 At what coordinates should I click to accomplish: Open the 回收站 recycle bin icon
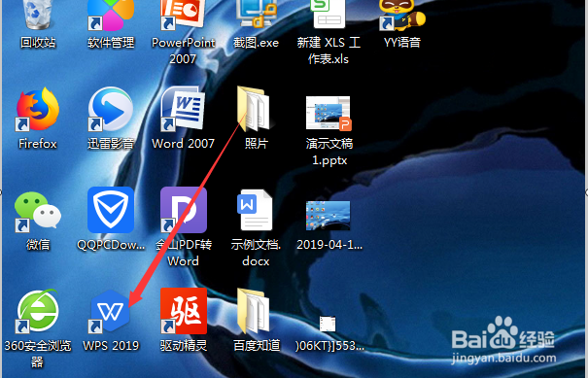(x=38, y=15)
